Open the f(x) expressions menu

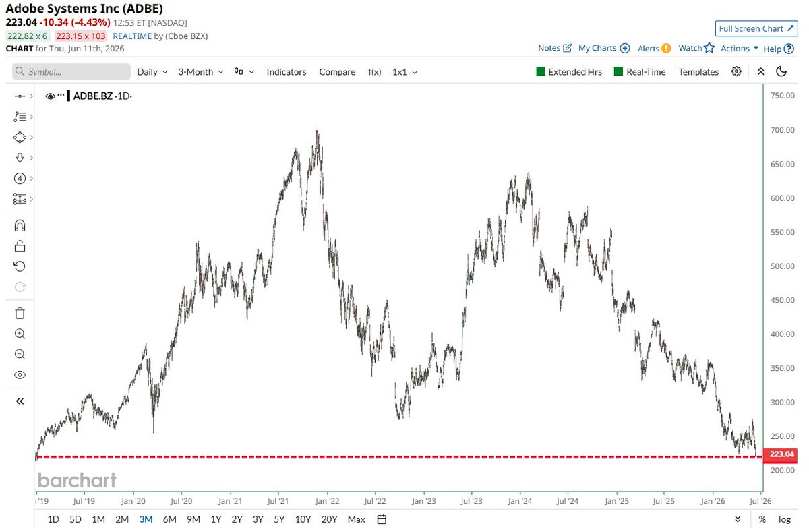coord(375,71)
